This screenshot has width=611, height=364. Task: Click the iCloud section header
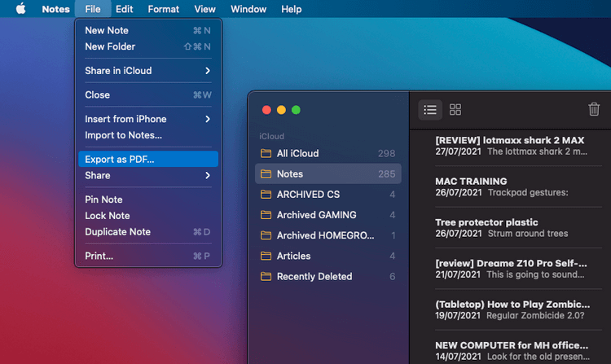pos(271,136)
